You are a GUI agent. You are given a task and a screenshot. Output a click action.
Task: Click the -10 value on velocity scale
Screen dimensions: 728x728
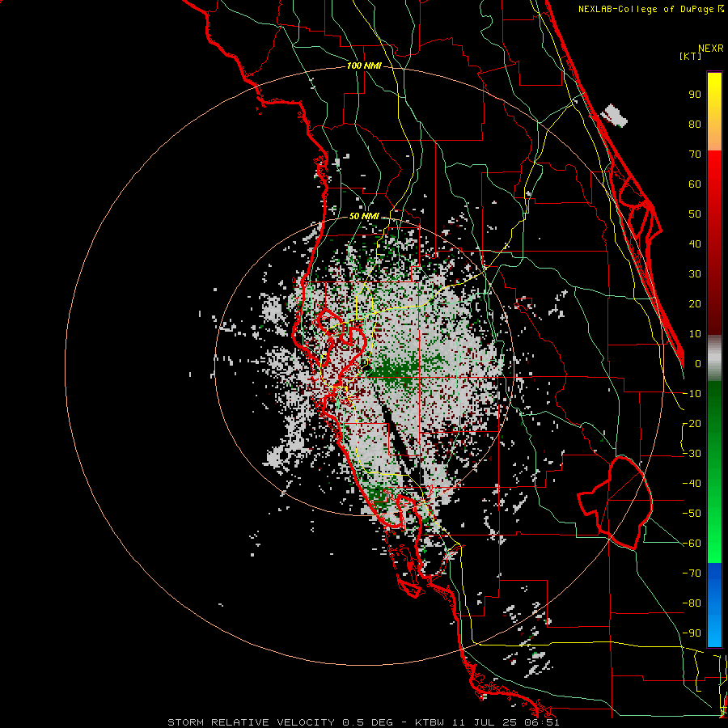pos(692,394)
